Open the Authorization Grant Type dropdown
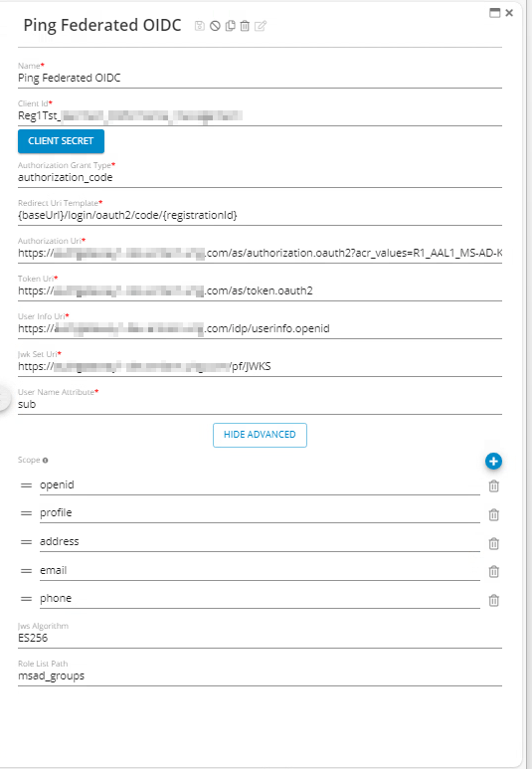 [x=260, y=177]
